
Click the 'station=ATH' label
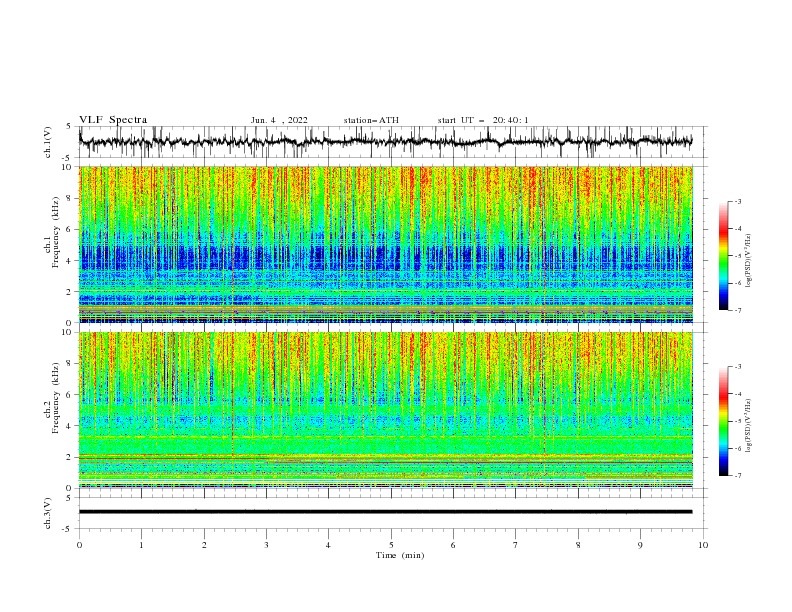[371, 120]
